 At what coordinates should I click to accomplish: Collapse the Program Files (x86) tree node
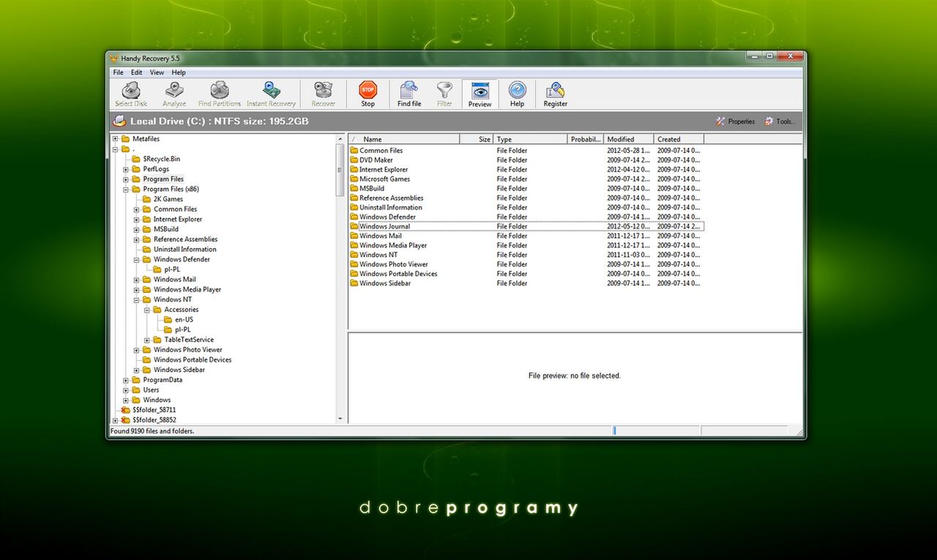[126, 190]
